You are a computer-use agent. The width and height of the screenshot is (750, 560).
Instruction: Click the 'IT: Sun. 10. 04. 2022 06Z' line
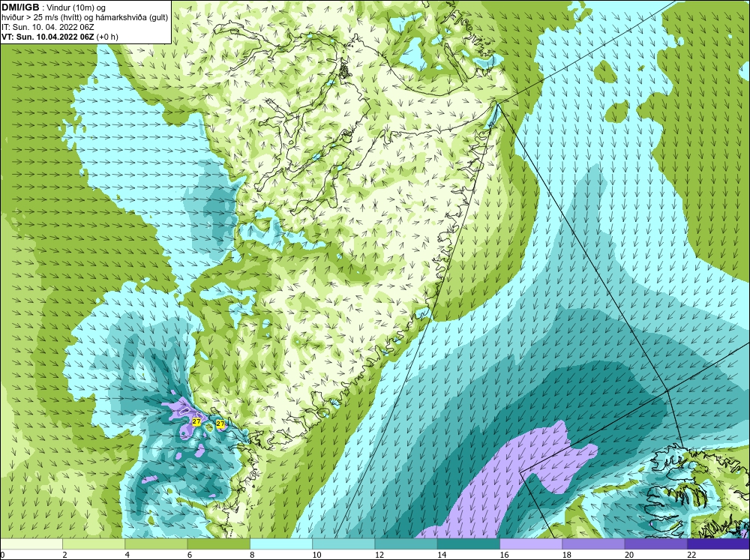click(x=48, y=27)
